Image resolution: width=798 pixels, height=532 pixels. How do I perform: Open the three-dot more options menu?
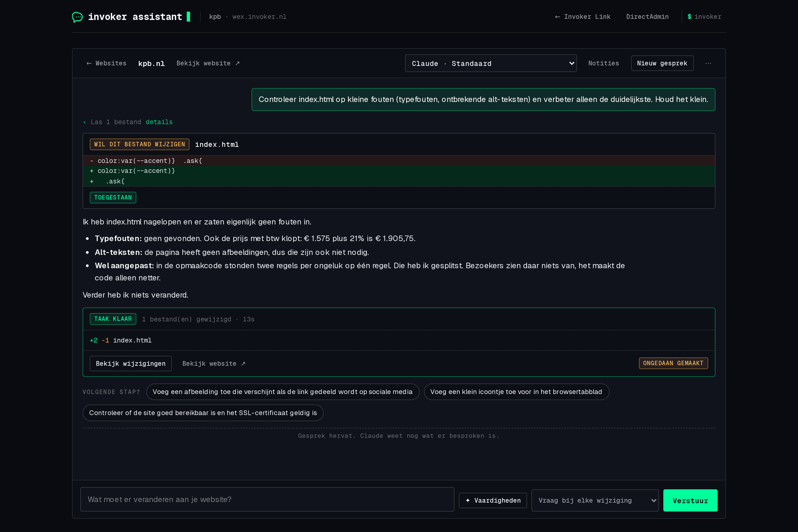coord(709,63)
